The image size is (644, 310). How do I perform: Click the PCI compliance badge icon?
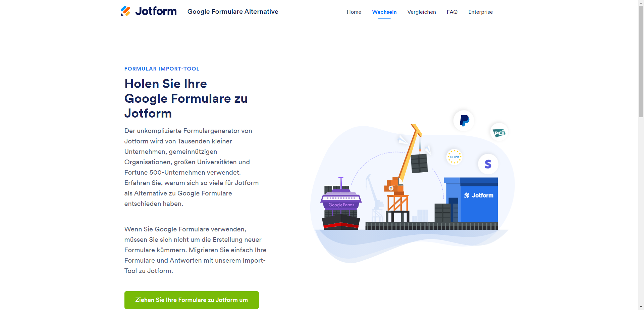click(499, 132)
